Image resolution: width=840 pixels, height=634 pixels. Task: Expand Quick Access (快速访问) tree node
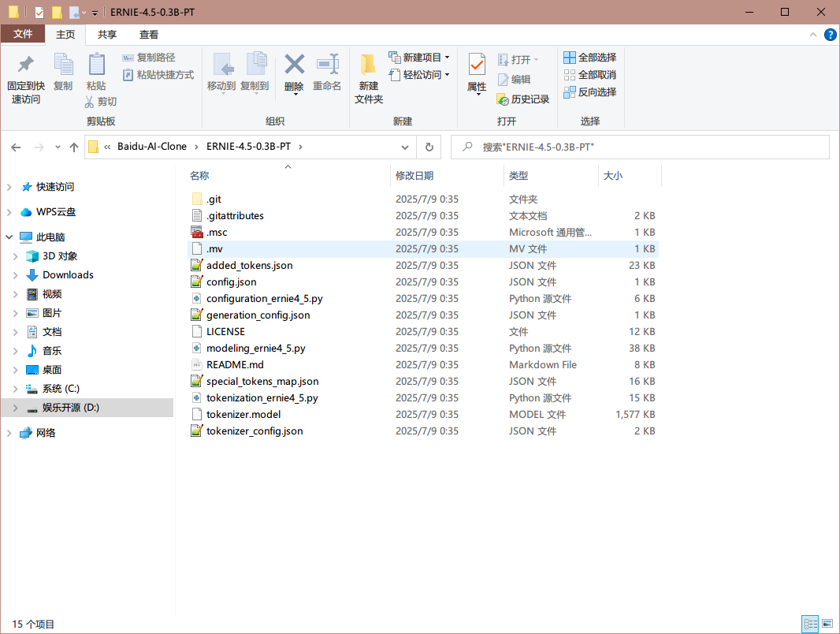[x=9, y=187]
